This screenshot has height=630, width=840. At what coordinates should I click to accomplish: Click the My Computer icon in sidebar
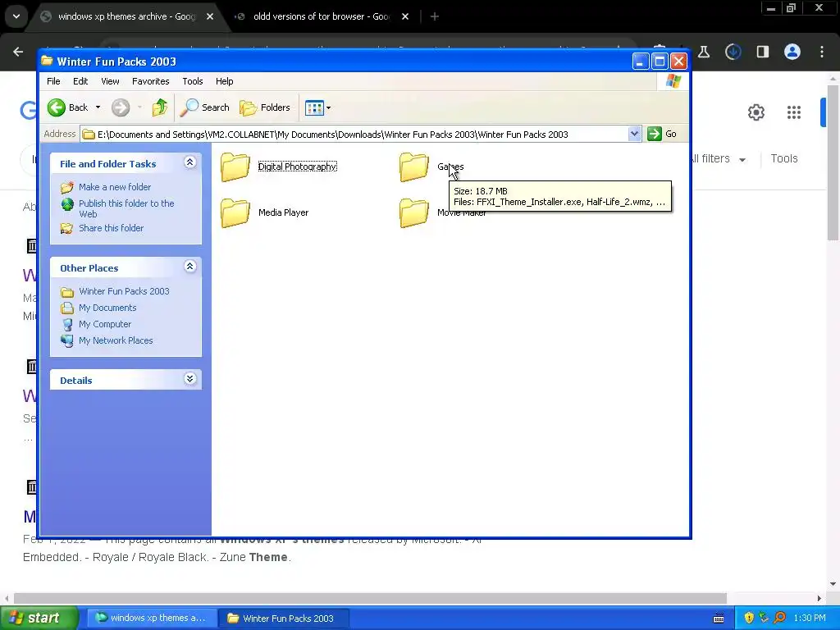click(x=67, y=325)
